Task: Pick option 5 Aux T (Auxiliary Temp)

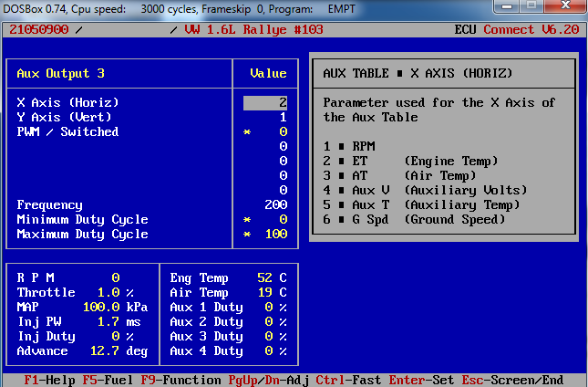Action: point(403,204)
